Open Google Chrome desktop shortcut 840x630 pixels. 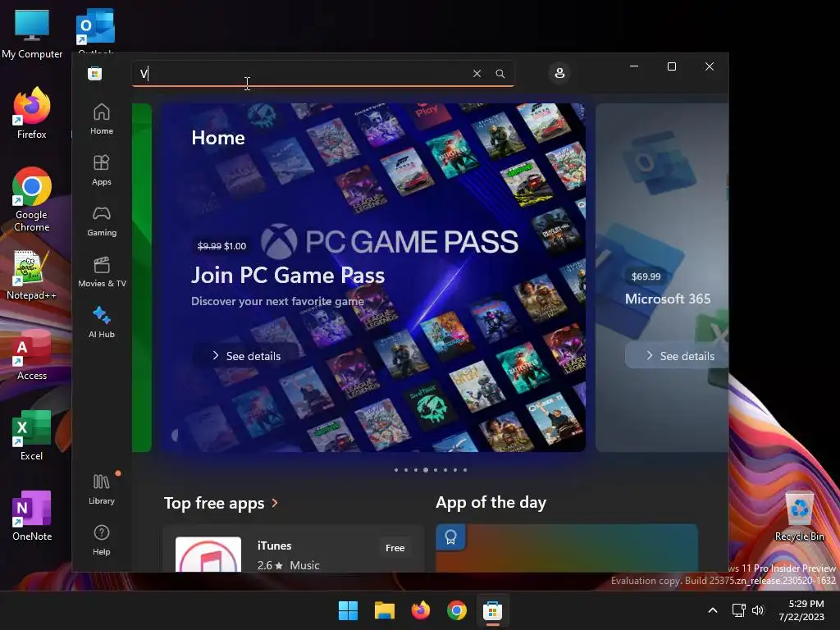click(x=32, y=199)
